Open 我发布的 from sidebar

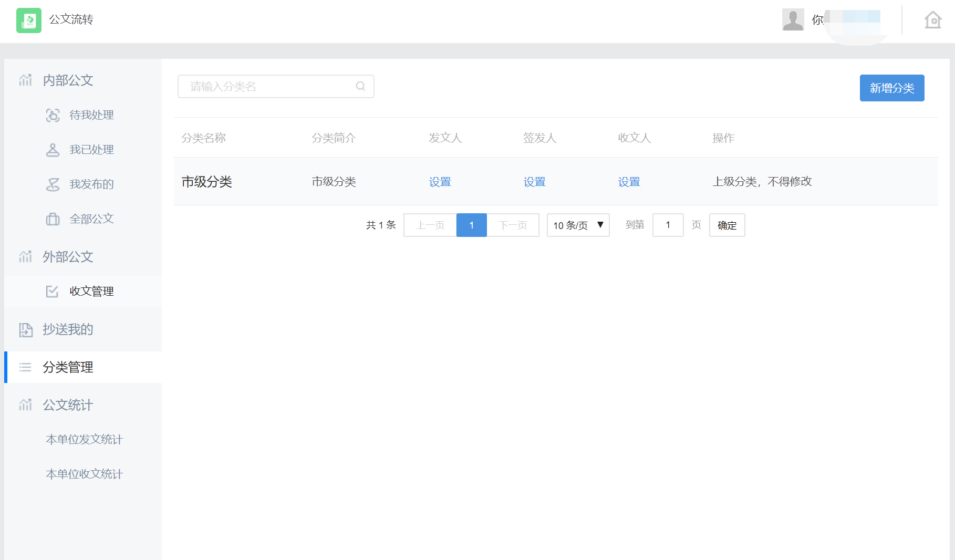tap(91, 184)
